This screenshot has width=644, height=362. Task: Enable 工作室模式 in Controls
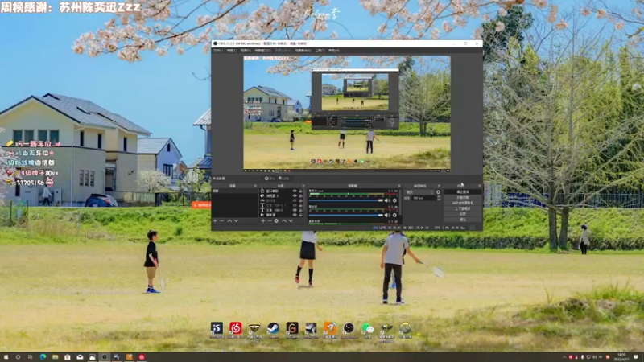(463, 208)
